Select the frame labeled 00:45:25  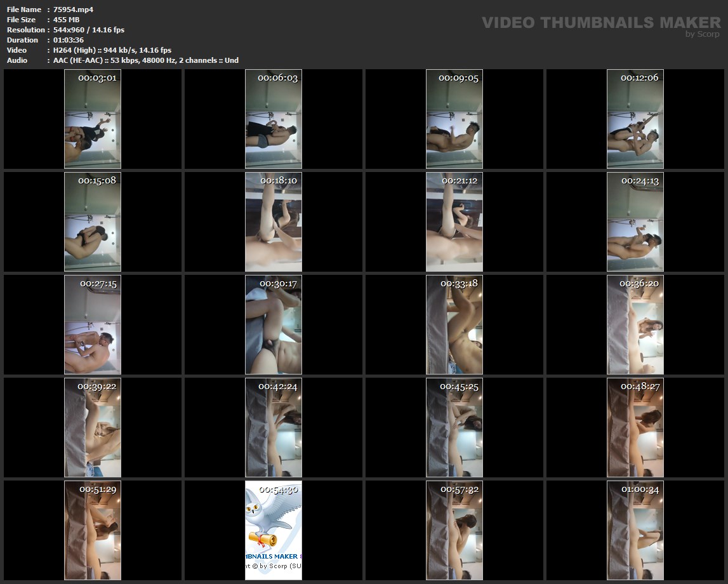pyautogui.click(x=454, y=428)
